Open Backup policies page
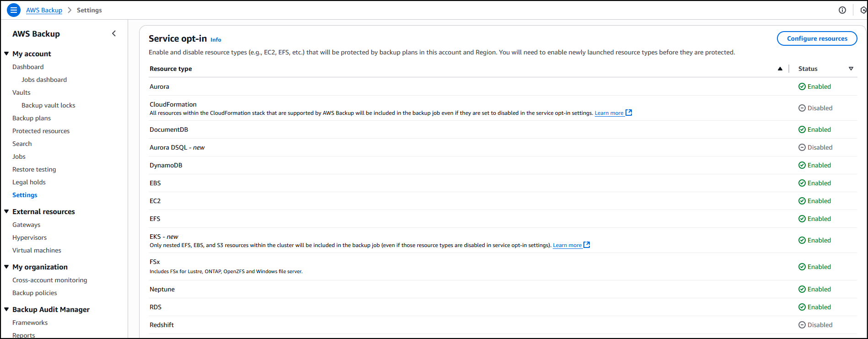Image resolution: width=868 pixels, height=339 pixels. [x=35, y=293]
